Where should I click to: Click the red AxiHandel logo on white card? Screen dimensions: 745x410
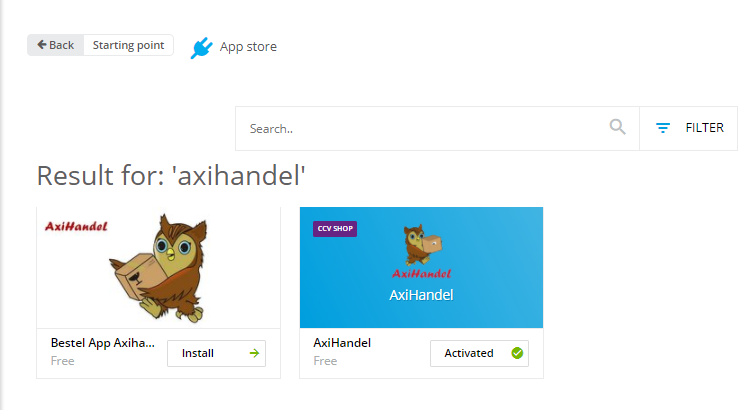pos(76,226)
